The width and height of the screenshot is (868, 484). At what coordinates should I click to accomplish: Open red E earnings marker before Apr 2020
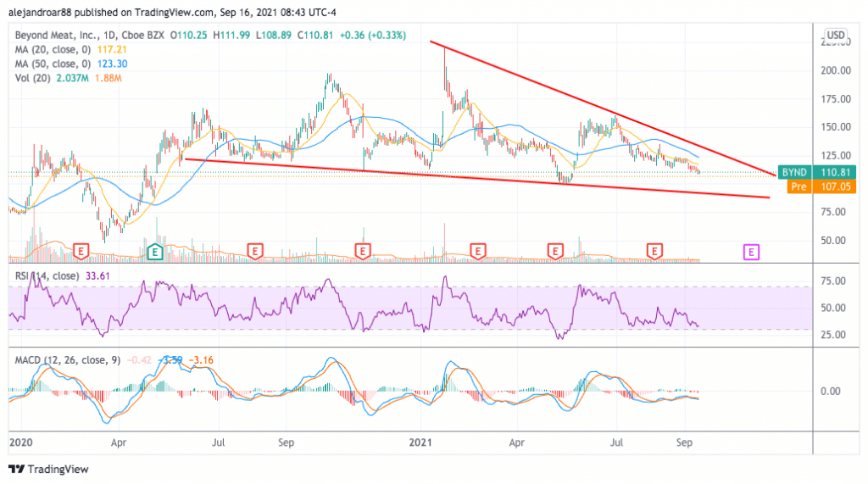pyautogui.click(x=81, y=252)
